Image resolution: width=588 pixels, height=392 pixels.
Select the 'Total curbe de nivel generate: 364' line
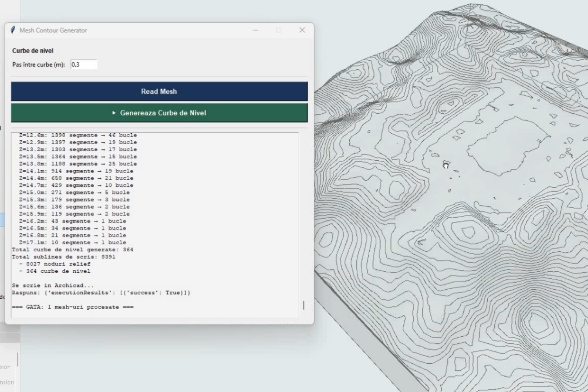[x=73, y=250]
